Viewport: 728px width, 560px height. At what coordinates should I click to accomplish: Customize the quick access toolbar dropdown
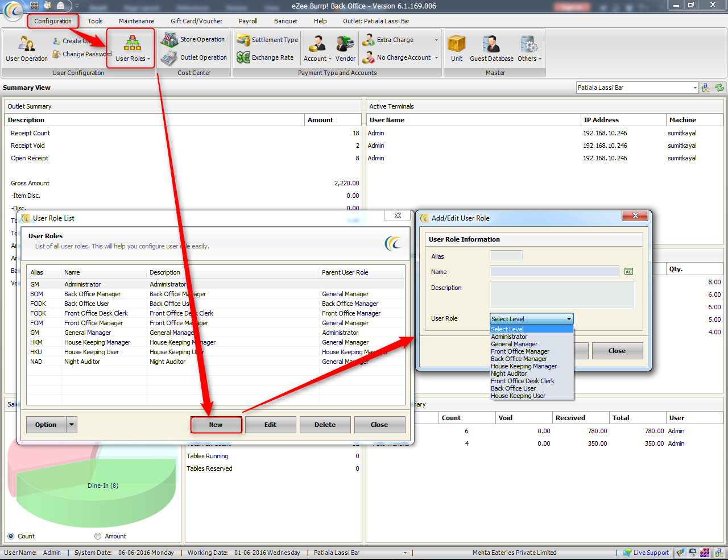point(77,6)
